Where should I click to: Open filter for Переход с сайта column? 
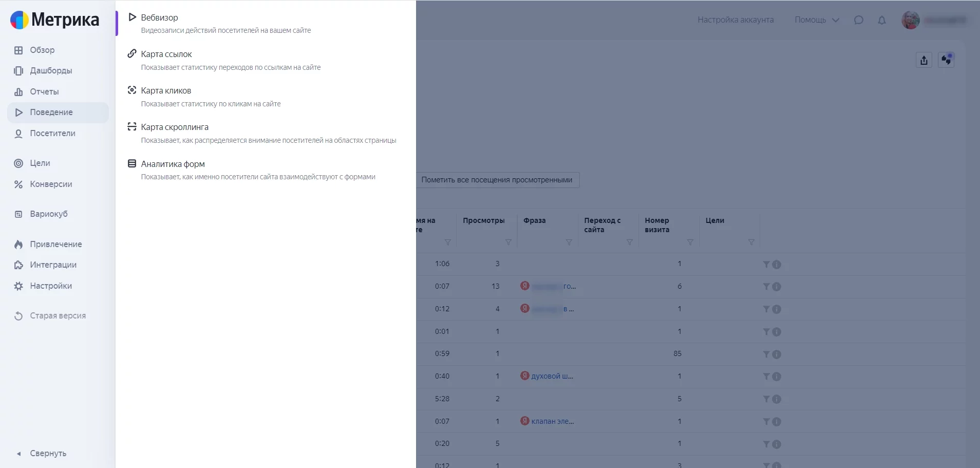pos(630,242)
